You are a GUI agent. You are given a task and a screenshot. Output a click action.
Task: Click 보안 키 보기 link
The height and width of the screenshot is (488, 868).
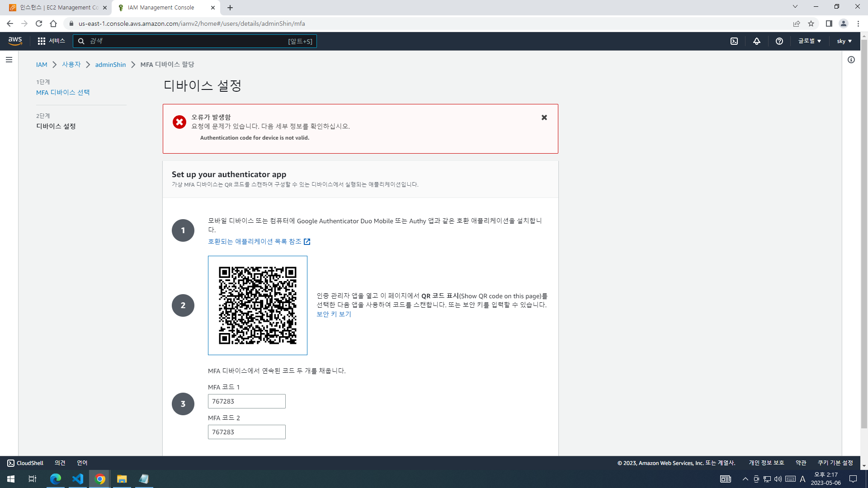334,314
